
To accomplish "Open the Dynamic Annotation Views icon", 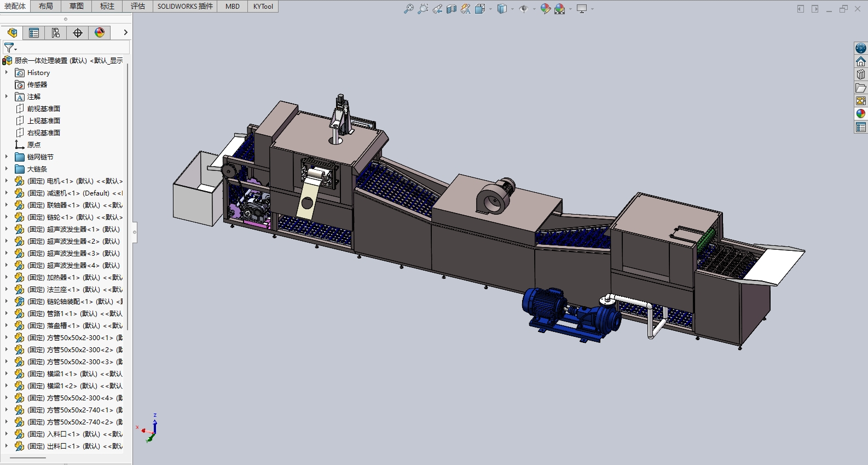I will [465, 9].
